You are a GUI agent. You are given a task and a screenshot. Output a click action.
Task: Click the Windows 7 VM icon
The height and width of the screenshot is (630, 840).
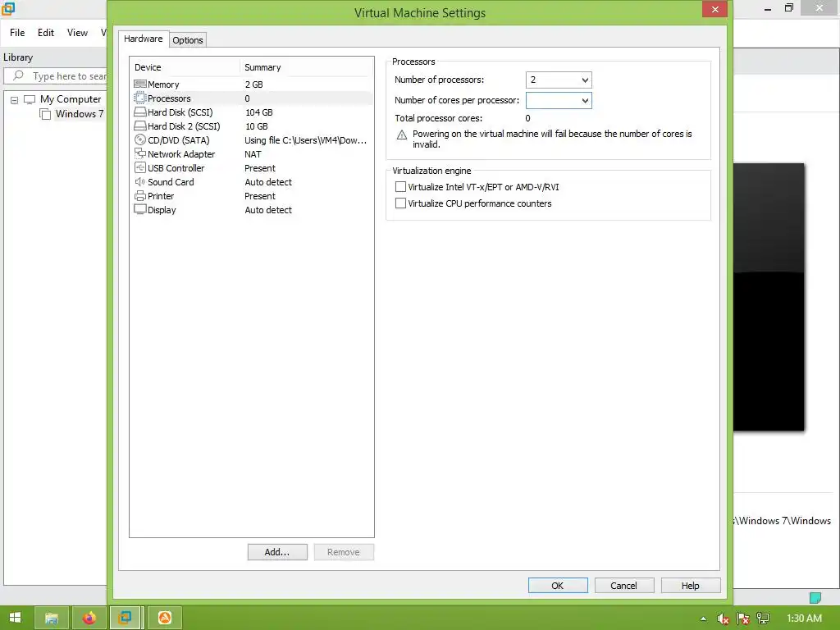pyautogui.click(x=46, y=114)
